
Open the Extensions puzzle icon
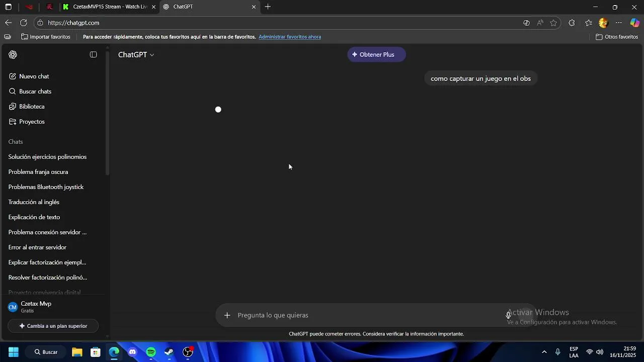tap(572, 23)
